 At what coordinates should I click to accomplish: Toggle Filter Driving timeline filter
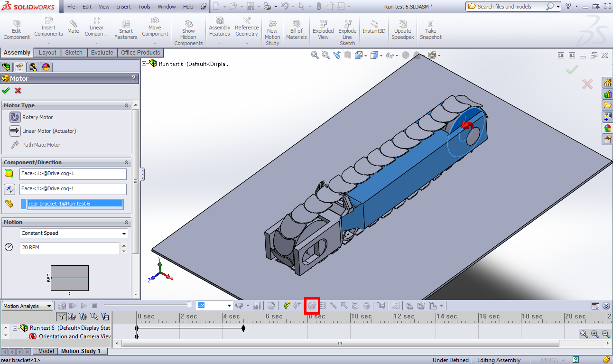tap(83, 316)
